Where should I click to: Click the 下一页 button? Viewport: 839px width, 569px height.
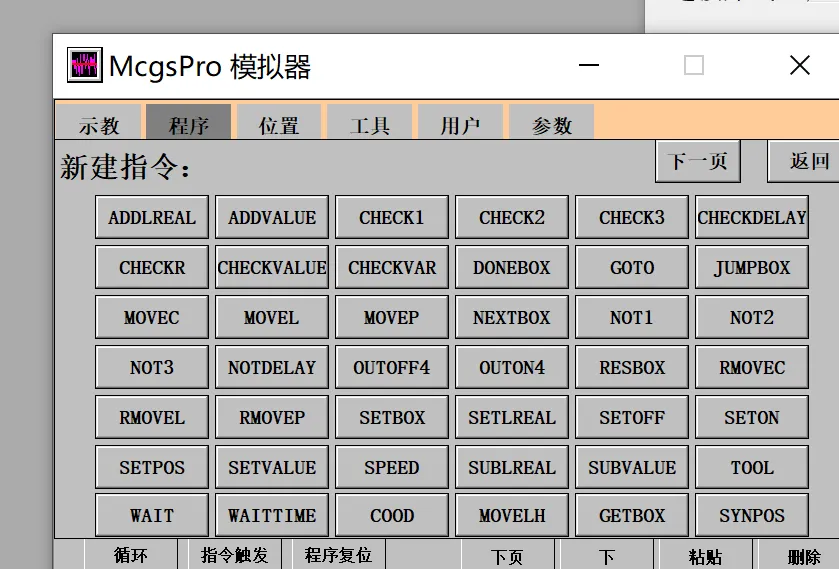click(x=698, y=161)
